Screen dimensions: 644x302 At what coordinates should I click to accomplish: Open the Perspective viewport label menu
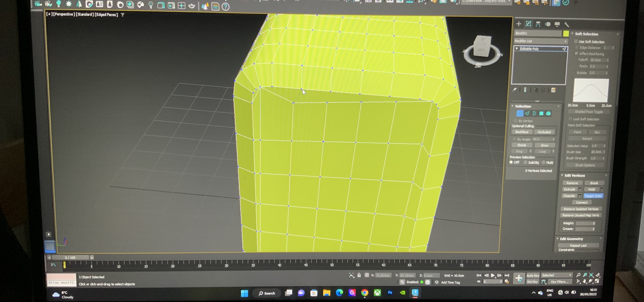[64, 14]
